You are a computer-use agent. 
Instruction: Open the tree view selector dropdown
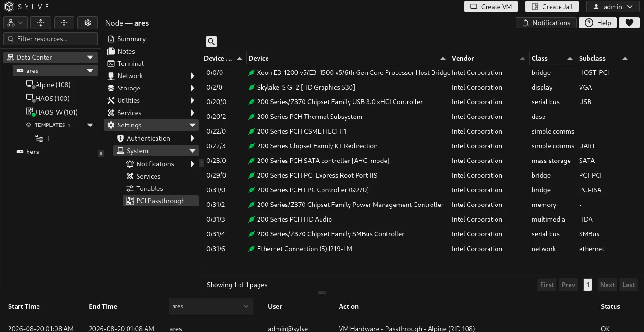pos(15,23)
